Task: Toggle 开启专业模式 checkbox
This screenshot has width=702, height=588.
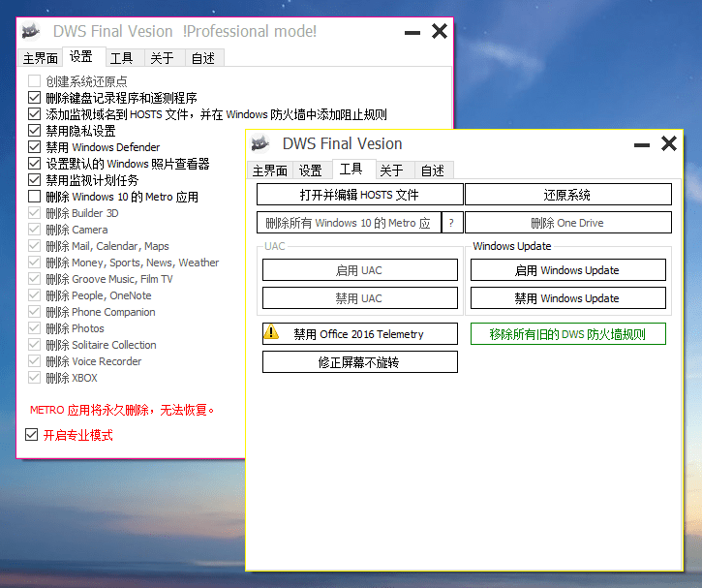Action: pyautogui.click(x=34, y=436)
